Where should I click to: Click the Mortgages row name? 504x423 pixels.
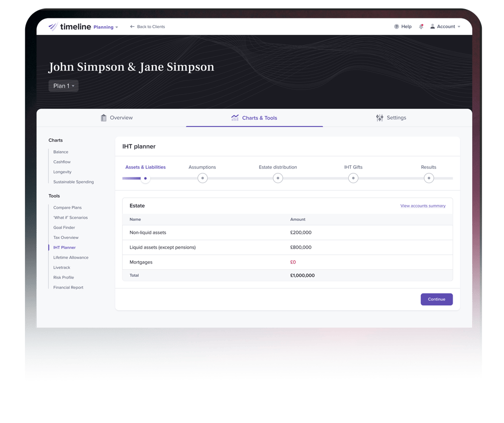pyautogui.click(x=141, y=262)
